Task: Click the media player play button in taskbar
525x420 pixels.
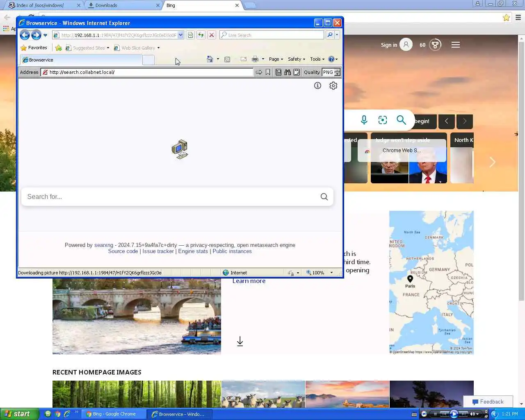Action: pyautogui.click(x=454, y=414)
